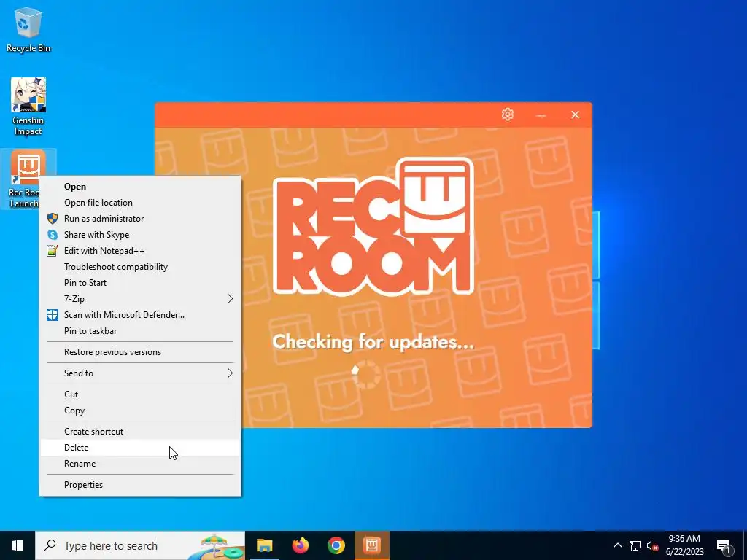The height and width of the screenshot is (560, 747).
Task: Open the network status tray icon
Action: click(635, 545)
